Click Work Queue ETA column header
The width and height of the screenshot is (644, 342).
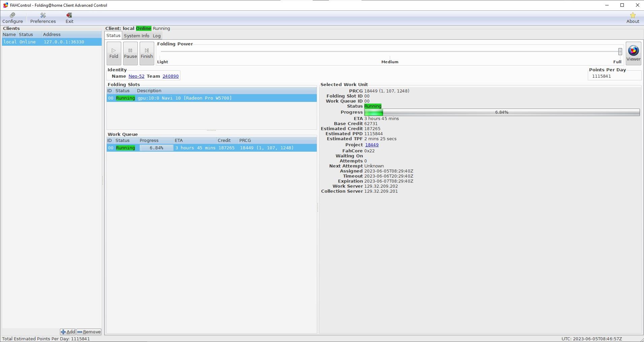[x=195, y=141]
